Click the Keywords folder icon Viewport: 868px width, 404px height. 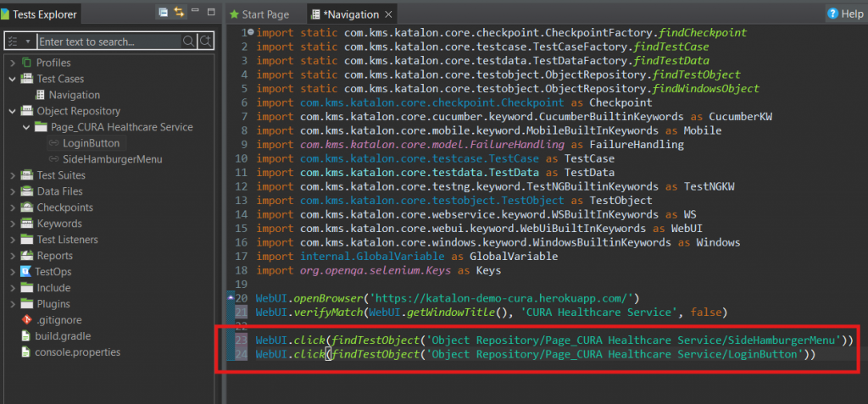coord(26,224)
